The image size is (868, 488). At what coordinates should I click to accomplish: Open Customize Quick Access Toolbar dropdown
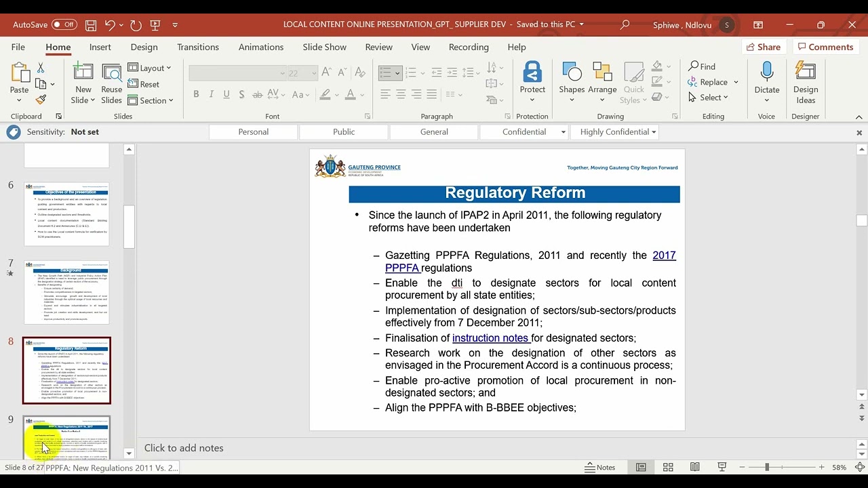tap(175, 25)
